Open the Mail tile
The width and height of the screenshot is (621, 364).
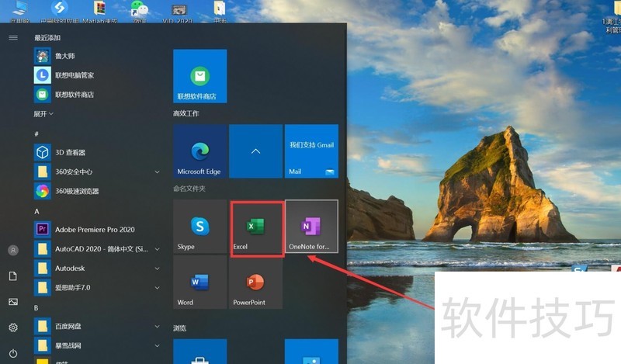tap(311, 151)
